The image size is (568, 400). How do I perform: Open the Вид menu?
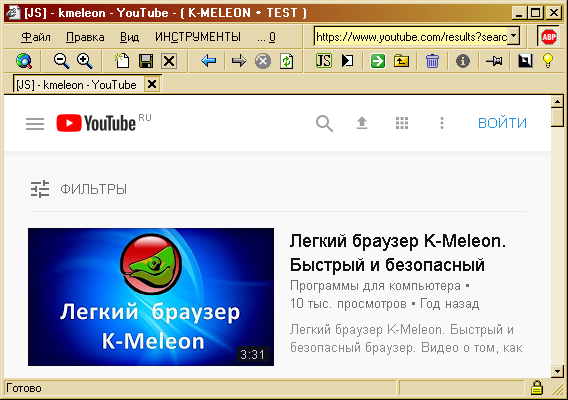(x=129, y=37)
